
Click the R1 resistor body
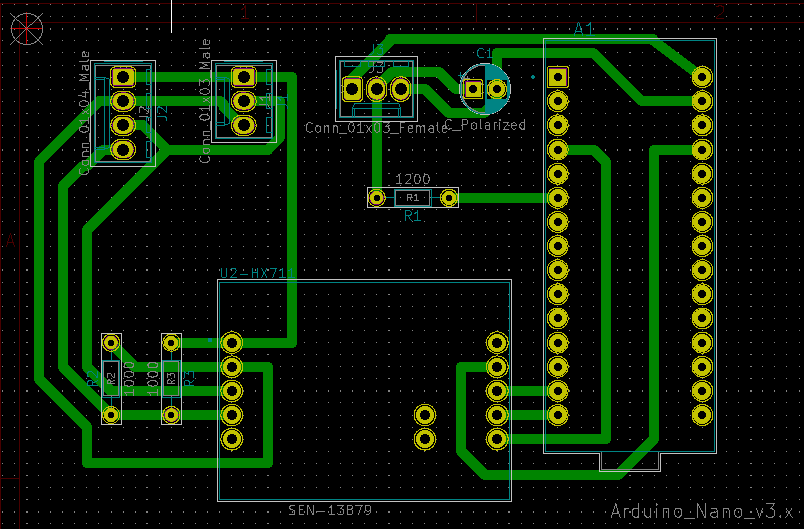(x=413, y=197)
